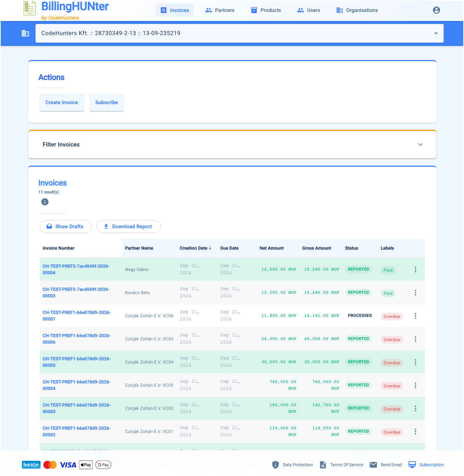Open invoice CH-TEST-PREF2-7ac4049f-2026-00003 link
The width and height of the screenshot is (464, 476).
click(x=76, y=293)
